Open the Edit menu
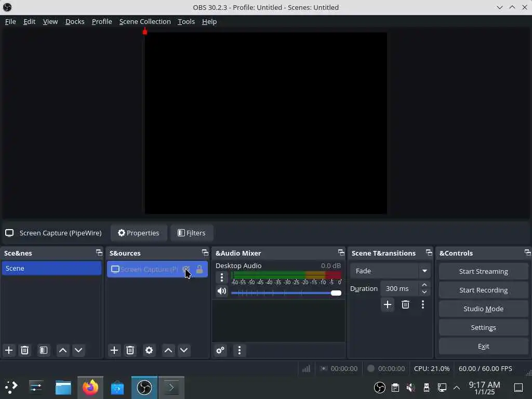The height and width of the screenshot is (399, 532). point(30,21)
